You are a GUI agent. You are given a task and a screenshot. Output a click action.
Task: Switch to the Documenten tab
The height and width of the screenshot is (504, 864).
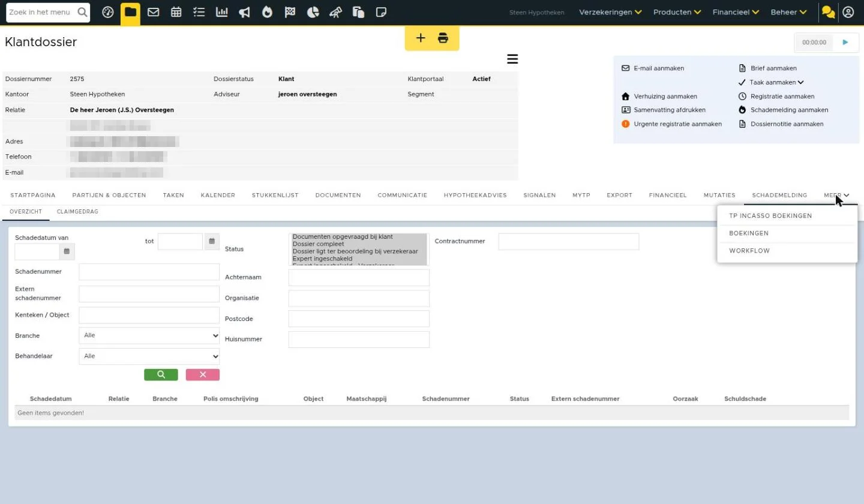[x=338, y=195]
